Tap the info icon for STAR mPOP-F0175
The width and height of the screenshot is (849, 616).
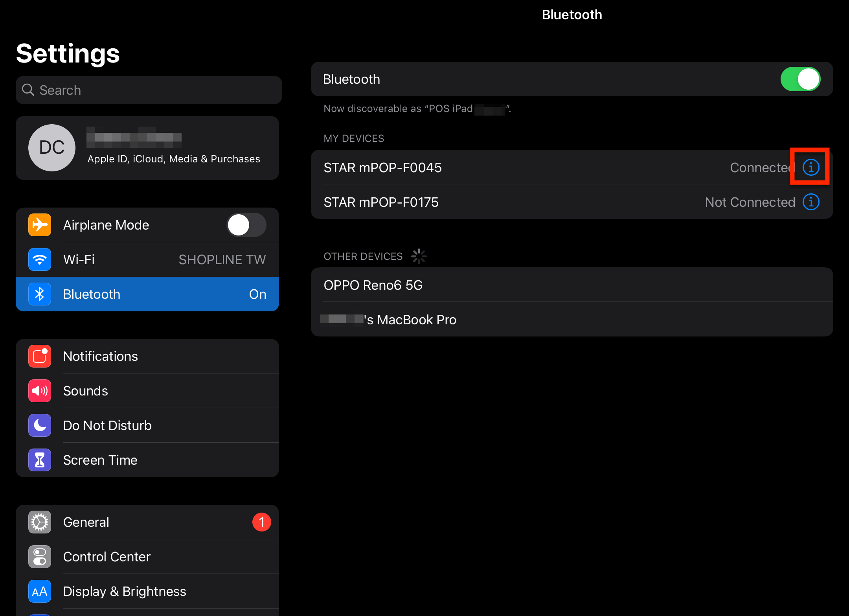[810, 202]
